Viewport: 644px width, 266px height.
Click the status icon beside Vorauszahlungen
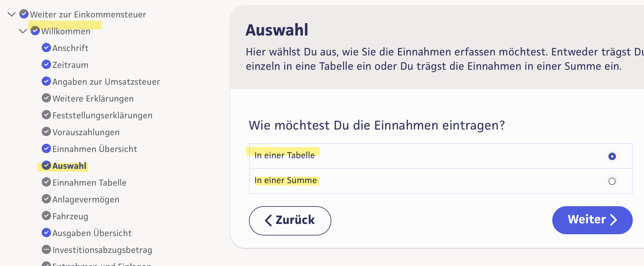[x=46, y=132]
